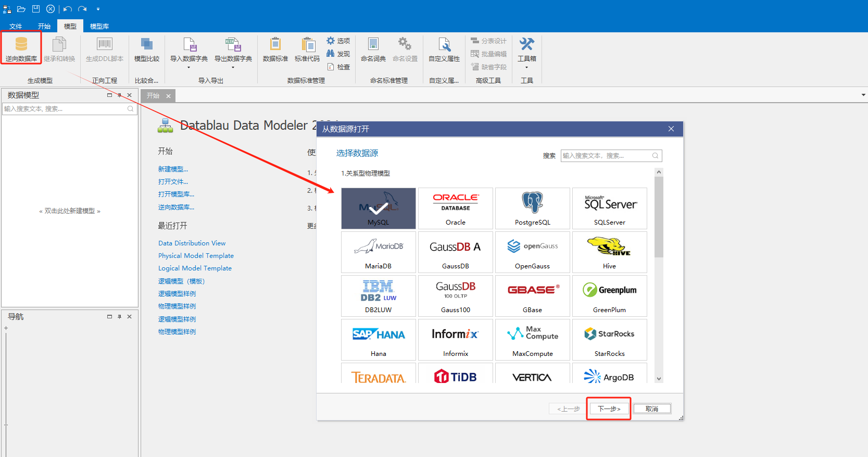Viewport: 868px width, 457px height.
Task: Click the dialog vertical scrollbar thumb
Action: tap(659, 217)
